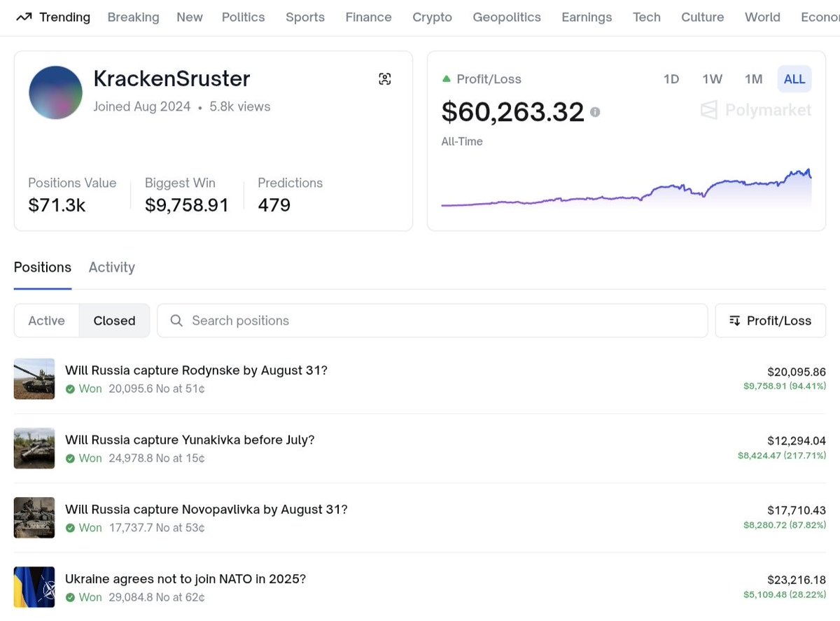This screenshot has width=840, height=621.
Task: Click the $5,109.48 (28.22%) profit
Action: coord(785,594)
